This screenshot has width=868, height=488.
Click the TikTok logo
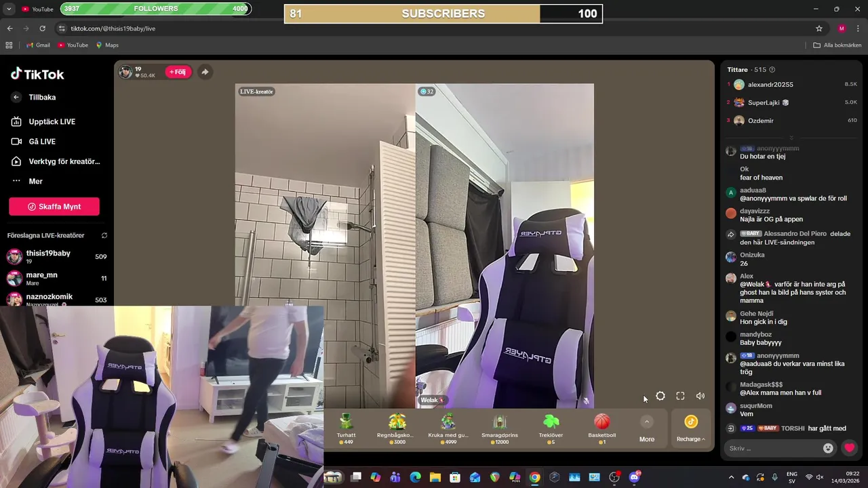(37, 74)
